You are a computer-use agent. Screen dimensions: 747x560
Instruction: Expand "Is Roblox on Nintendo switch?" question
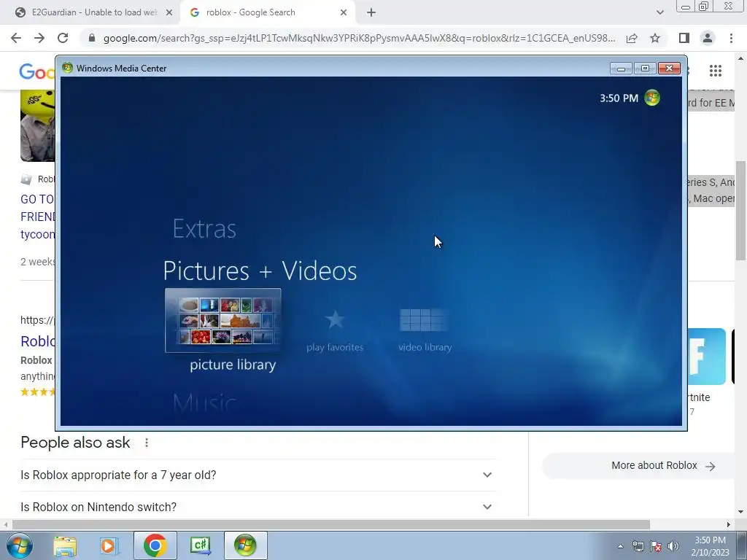258,507
